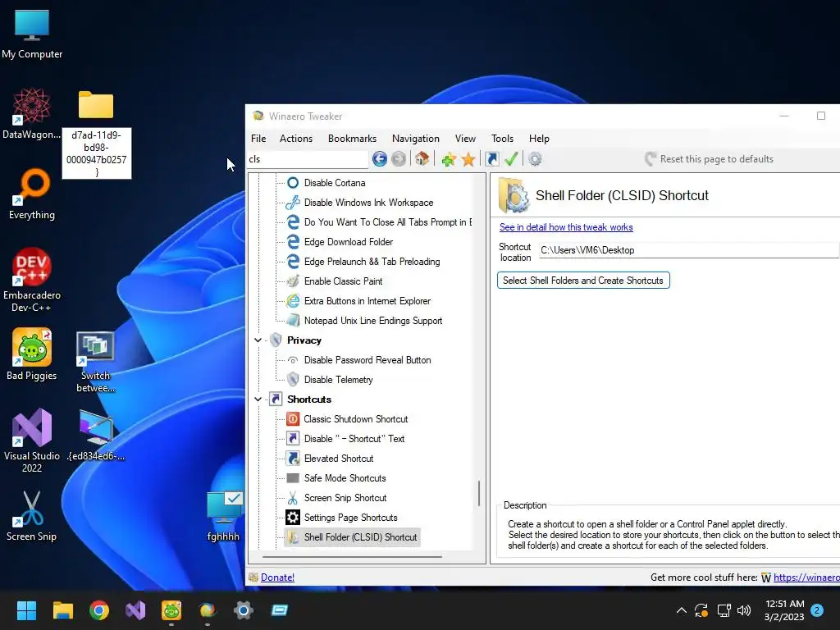Select Embarcadero Dev-C++ desktop icon
This screenshot has height=630, width=840.
[32, 280]
